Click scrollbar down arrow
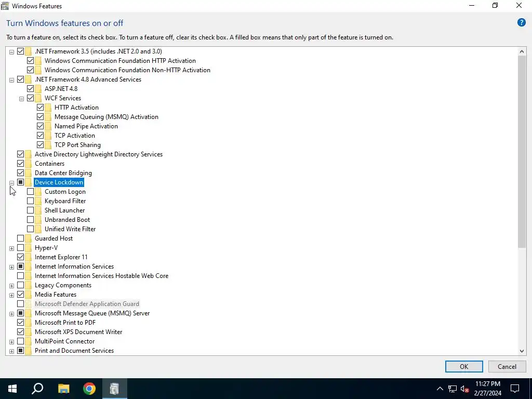 coord(522,351)
